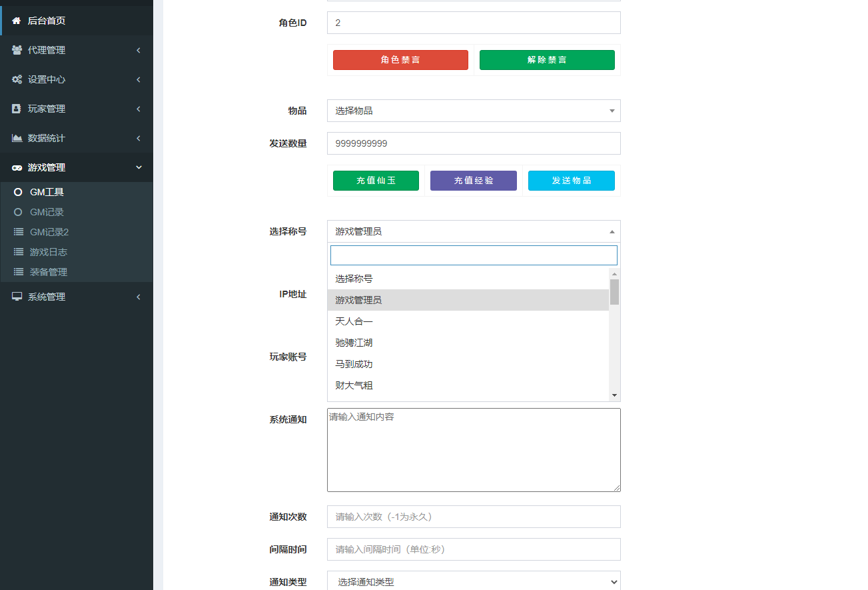
Task: Expand the 代理管理 submenu chevron
Action: pos(138,50)
